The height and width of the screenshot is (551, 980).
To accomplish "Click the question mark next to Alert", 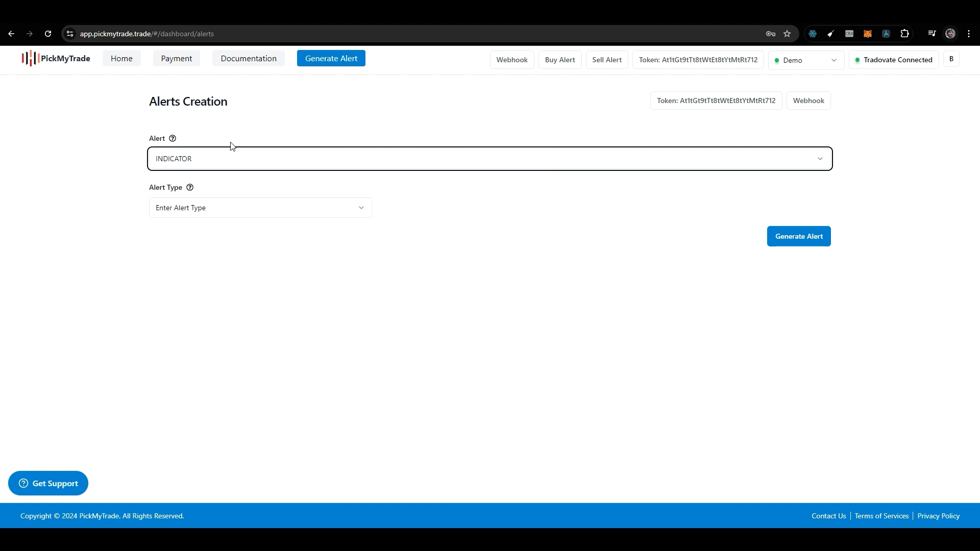I will click(x=173, y=138).
